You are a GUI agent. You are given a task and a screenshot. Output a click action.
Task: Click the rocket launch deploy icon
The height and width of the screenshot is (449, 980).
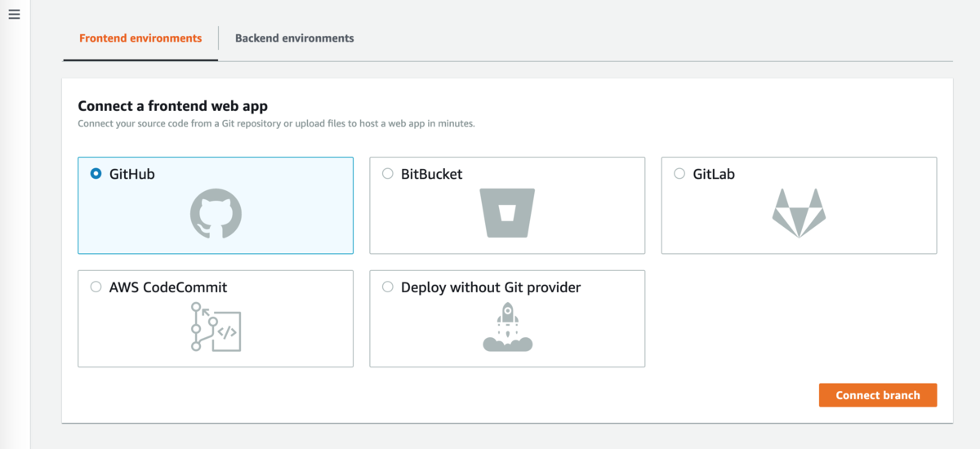(x=507, y=327)
